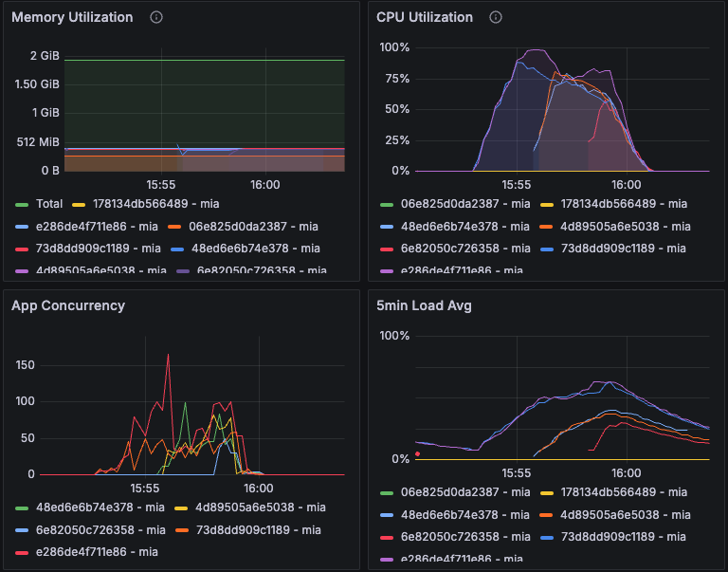Screen dimensions: 728x572
Task: Click the info icon beside CPU Utilization
Action: coord(495,17)
